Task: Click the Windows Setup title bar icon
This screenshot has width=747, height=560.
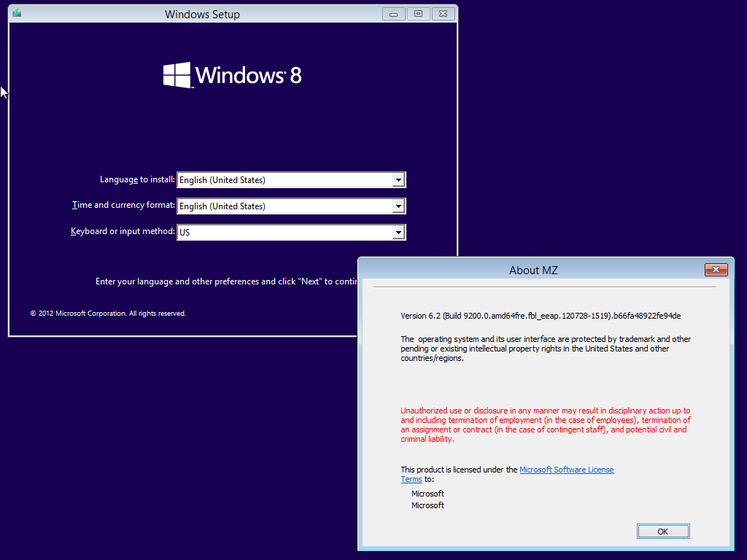Action: [x=17, y=13]
